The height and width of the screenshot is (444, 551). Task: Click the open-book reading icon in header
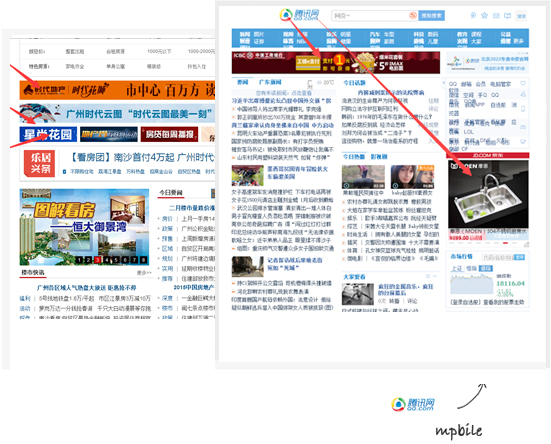[507, 16]
